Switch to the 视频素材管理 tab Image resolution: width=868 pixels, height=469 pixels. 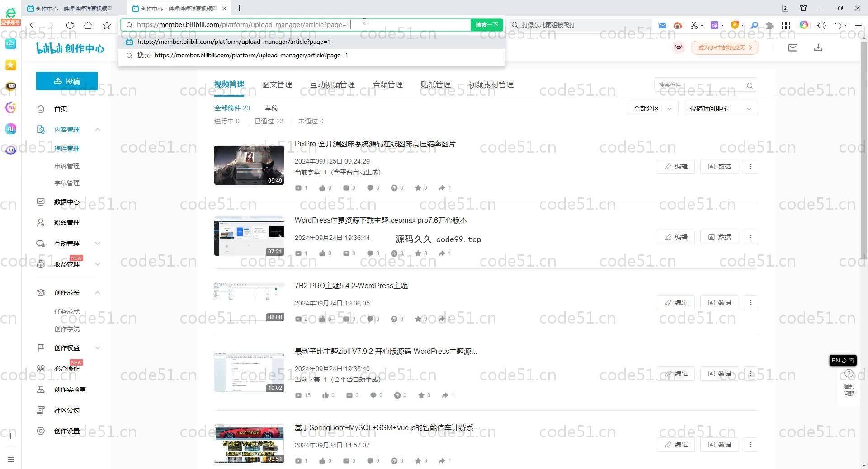coord(491,84)
